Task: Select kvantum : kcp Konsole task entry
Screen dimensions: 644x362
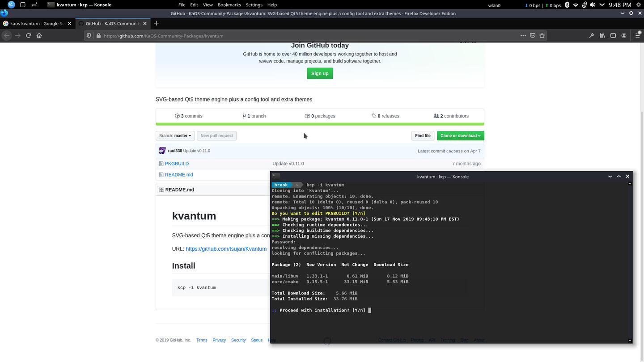Action: pyautogui.click(x=80, y=5)
